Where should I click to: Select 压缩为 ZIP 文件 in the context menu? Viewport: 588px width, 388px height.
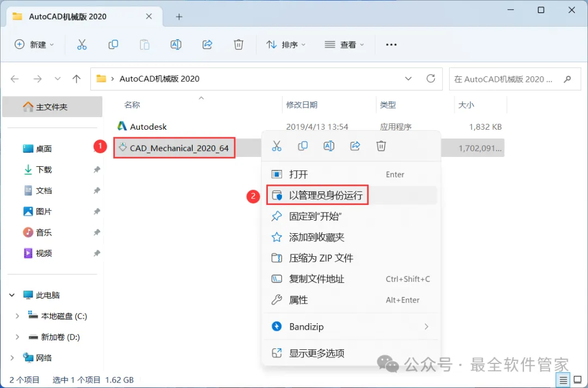[351, 258]
